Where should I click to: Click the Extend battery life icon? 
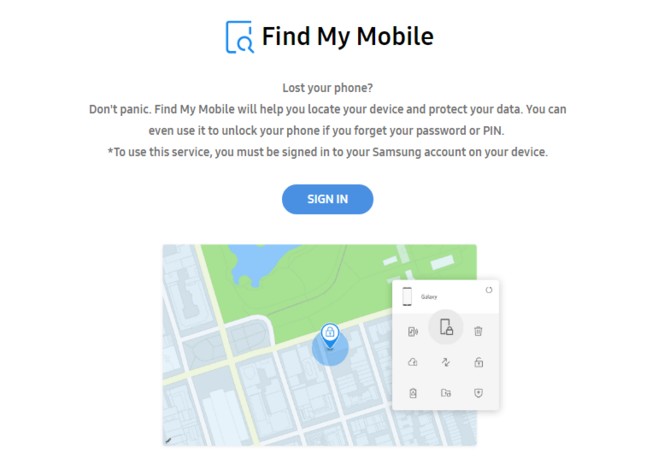pyautogui.click(x=413, y=393)
